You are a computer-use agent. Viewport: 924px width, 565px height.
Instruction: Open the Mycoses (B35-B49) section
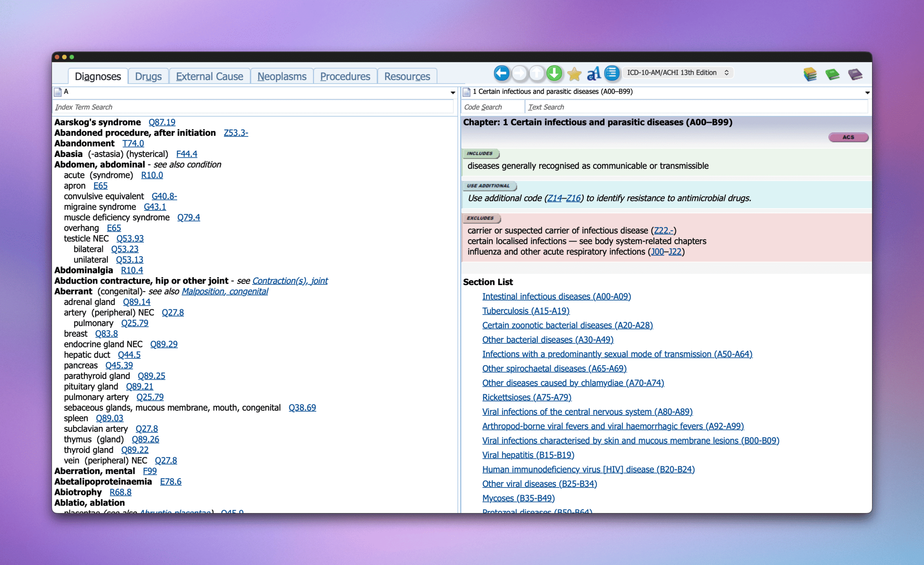pyautogui.click(x=518, y=498)
